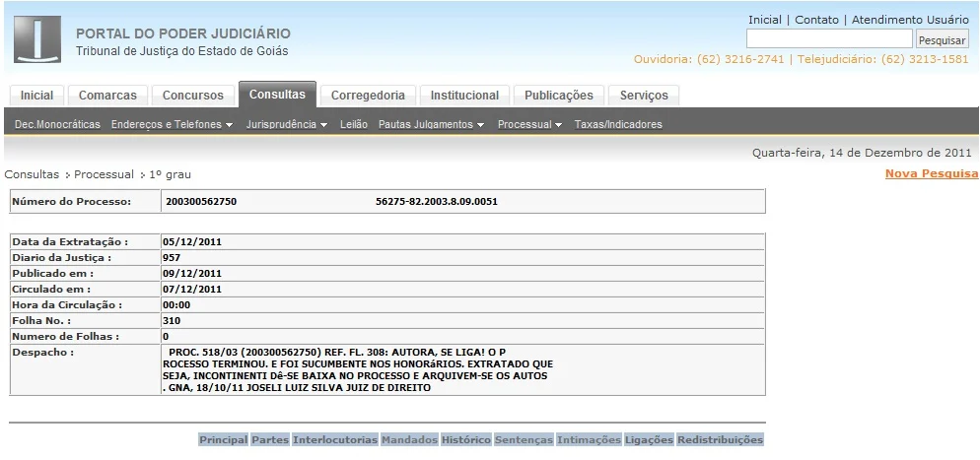Image resolution: width=980 pixels, height=460 pixels.
Task: Expand the Processual dropdown menu
Action: 529,125
